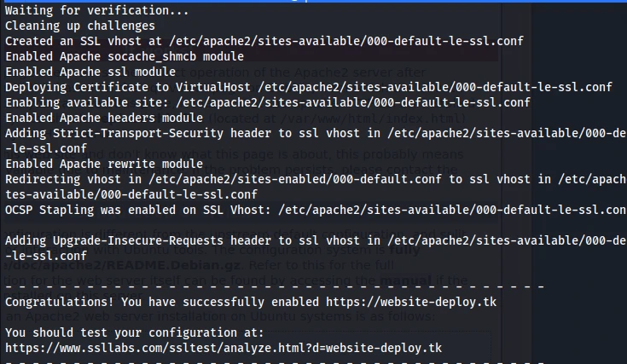This screenshot has width=627, height=364.
Task: Open the ssllabs.com SSL test link
Action: (224, 348)
